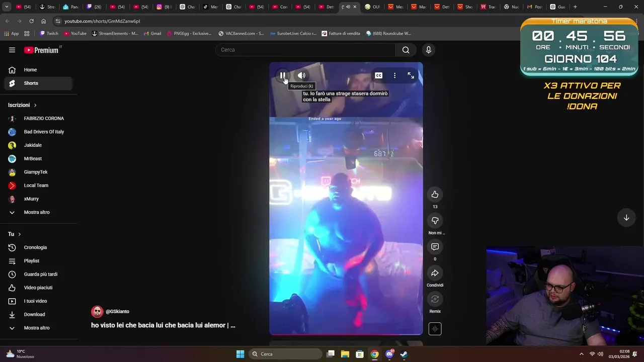Share the Short via Condividi

pyautogui.click(x=435, y=273)
